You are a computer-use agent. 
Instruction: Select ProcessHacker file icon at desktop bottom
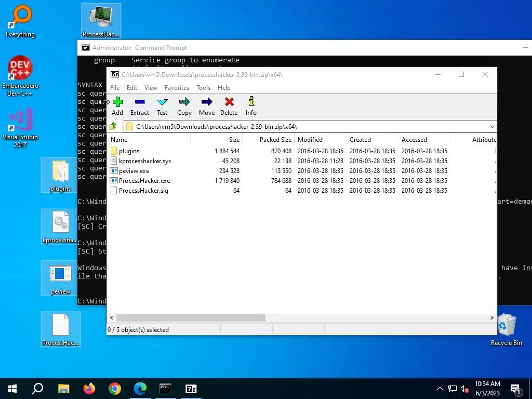click(x=60, y=329)
